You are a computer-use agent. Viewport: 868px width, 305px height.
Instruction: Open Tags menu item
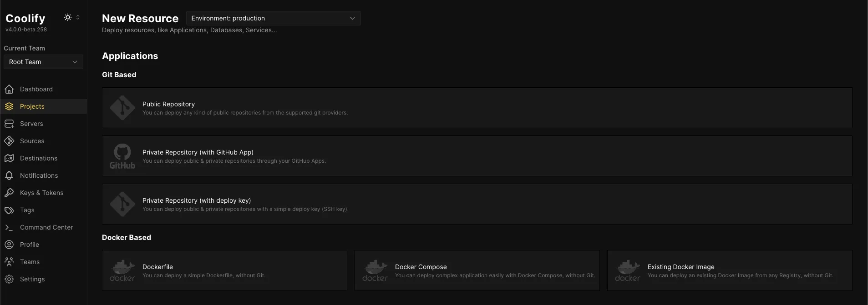[x=44, y=210]
